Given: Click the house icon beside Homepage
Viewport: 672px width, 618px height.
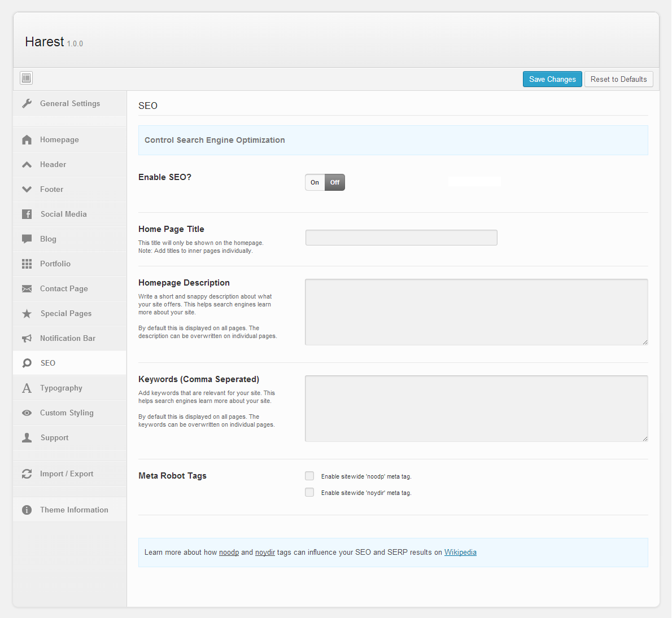Looking at the screenshot, I should click(27, 140).
